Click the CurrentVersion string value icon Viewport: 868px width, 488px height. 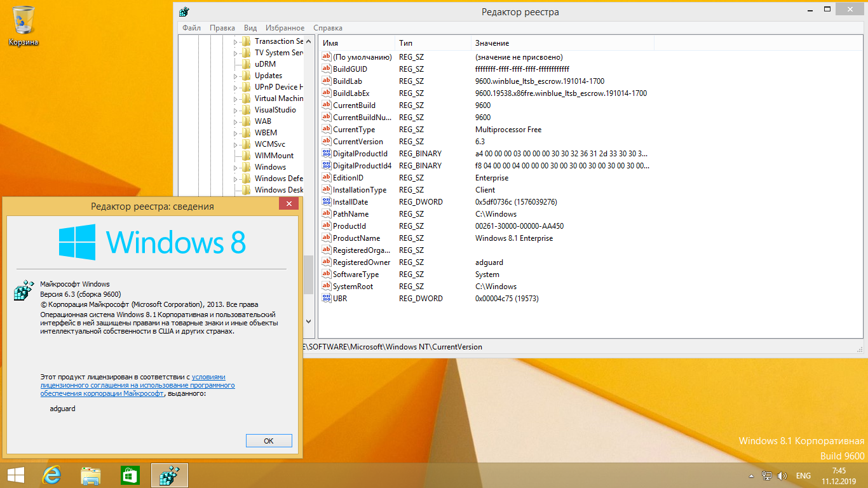(x=327, y=141)
